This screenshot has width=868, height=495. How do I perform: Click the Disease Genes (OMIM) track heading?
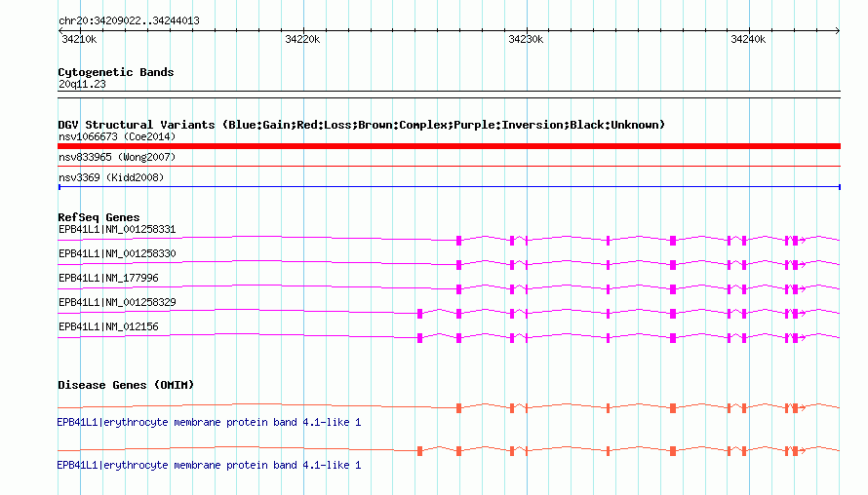pos(126,385)
